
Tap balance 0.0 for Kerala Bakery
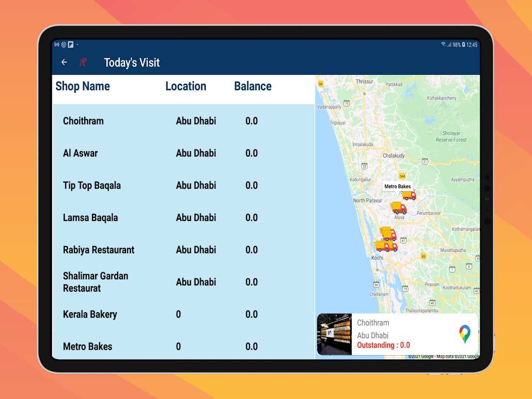pyautogui.click(x=252, y=314)
